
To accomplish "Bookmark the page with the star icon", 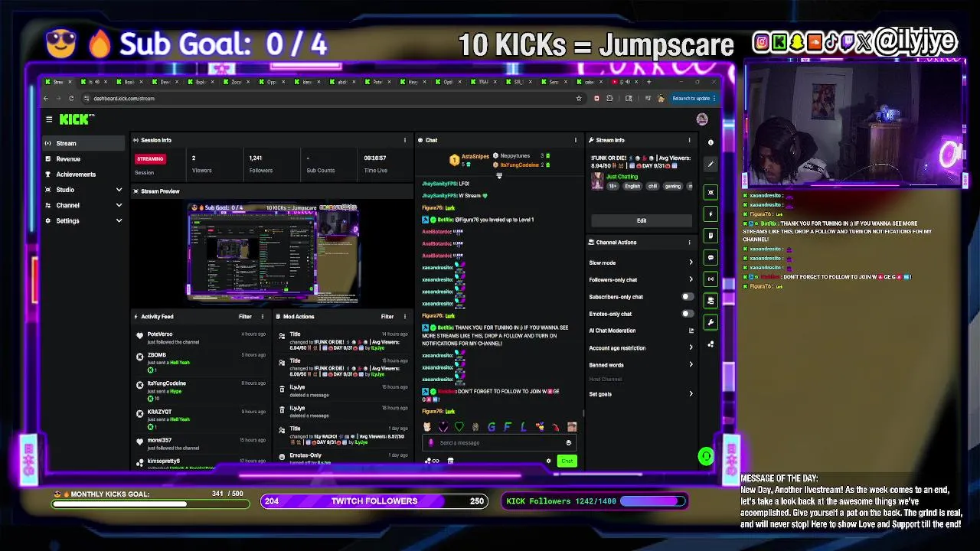I will pyautogui.click(x=579, y=98).
